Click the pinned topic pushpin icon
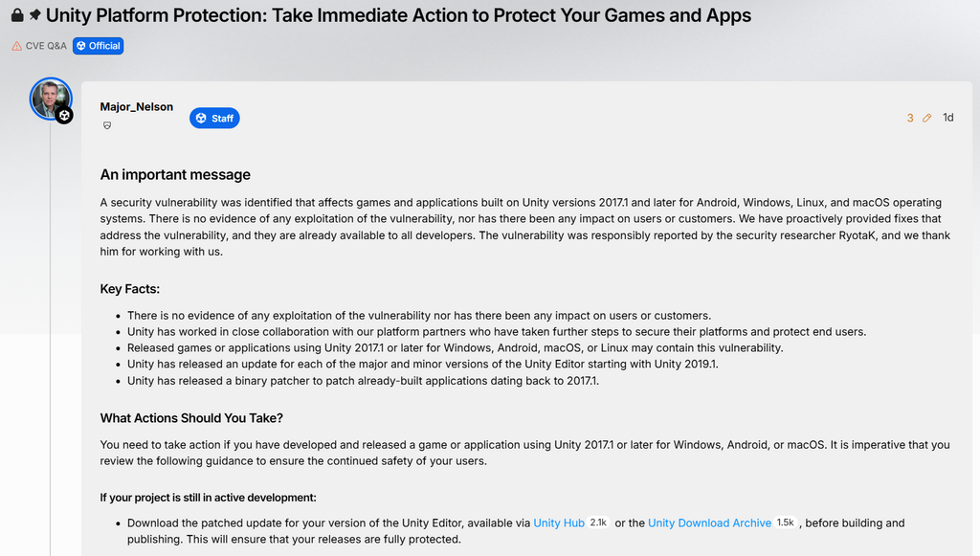Image resolution: width=980 pixels, height=556 pixels. click(x=35, y=16)
